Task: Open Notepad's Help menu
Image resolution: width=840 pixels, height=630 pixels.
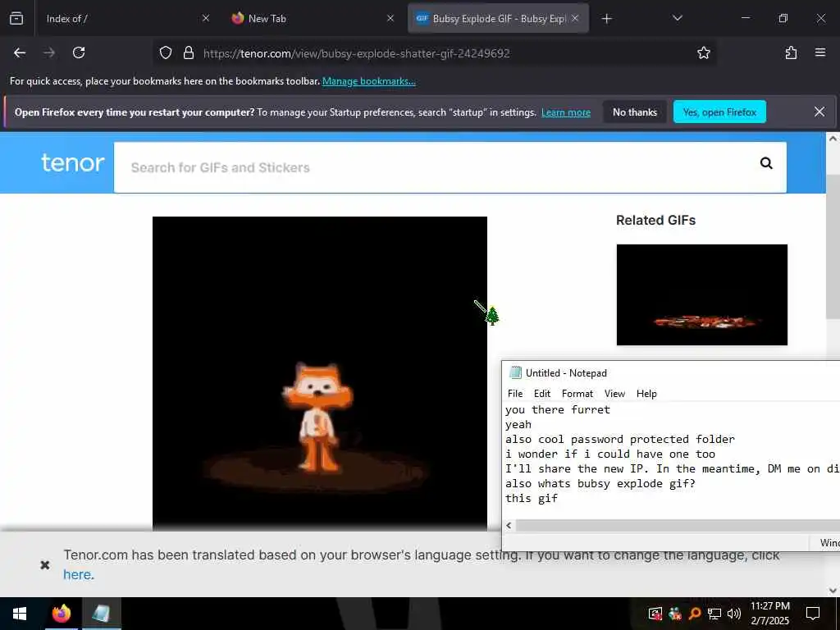Action: tap(646, 394)
